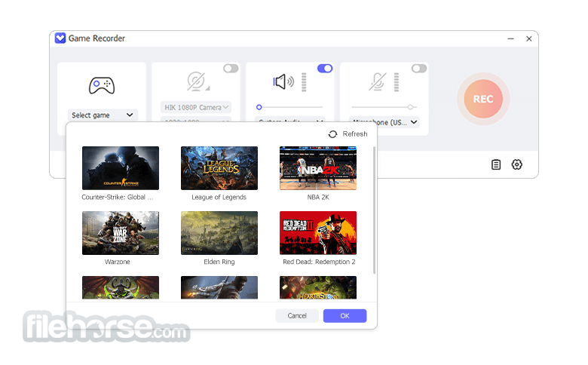This screenshot has height=365, width=588.
Task: Click the 'Red Dead: Redemption 2' label
Action: (319, 262)
